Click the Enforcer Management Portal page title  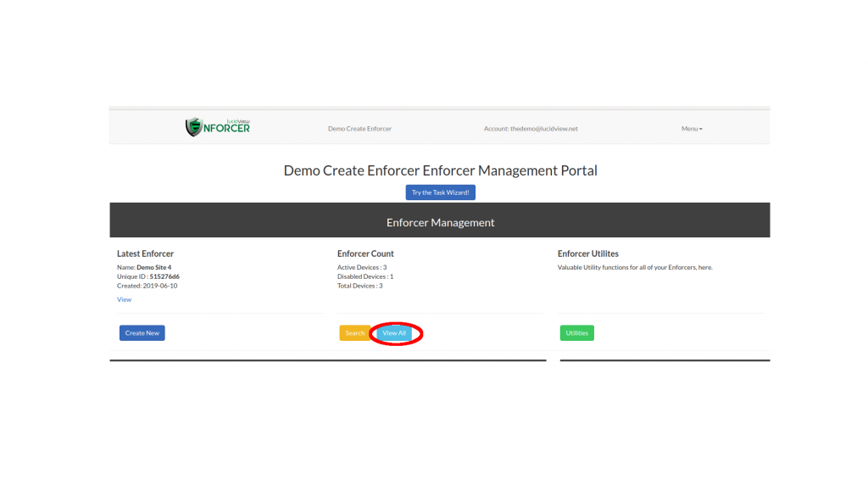pyautogui.click(x=440, y=170)
